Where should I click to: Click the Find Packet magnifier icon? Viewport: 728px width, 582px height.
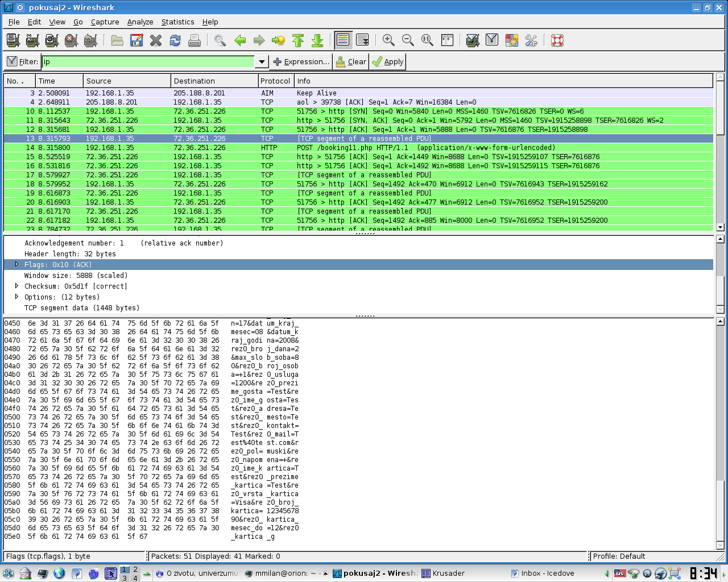click(220, 40)
